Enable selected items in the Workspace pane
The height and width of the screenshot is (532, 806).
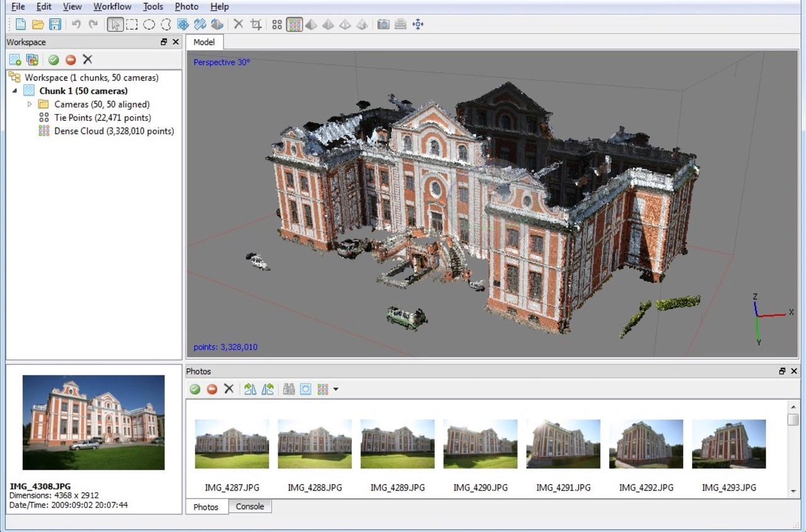[x=54, y=60]
